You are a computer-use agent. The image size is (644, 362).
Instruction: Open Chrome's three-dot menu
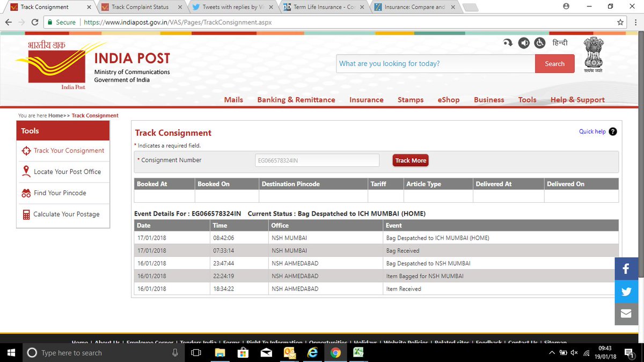tap(635, 23)
